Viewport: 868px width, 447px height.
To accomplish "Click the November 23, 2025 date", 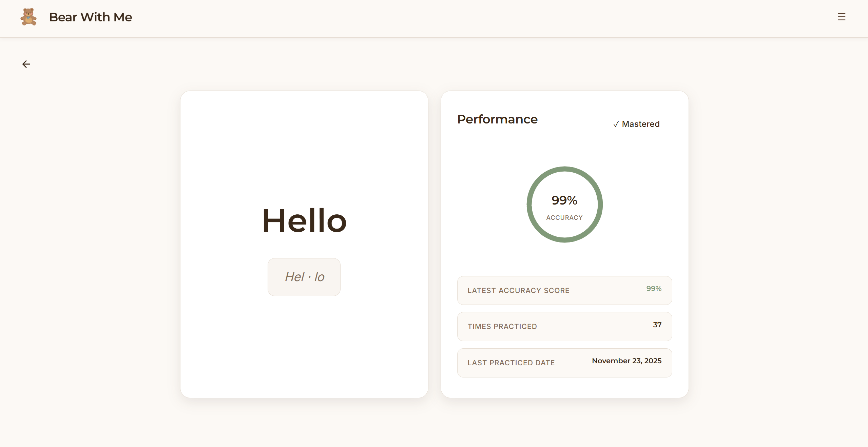I will pos(626,361).
